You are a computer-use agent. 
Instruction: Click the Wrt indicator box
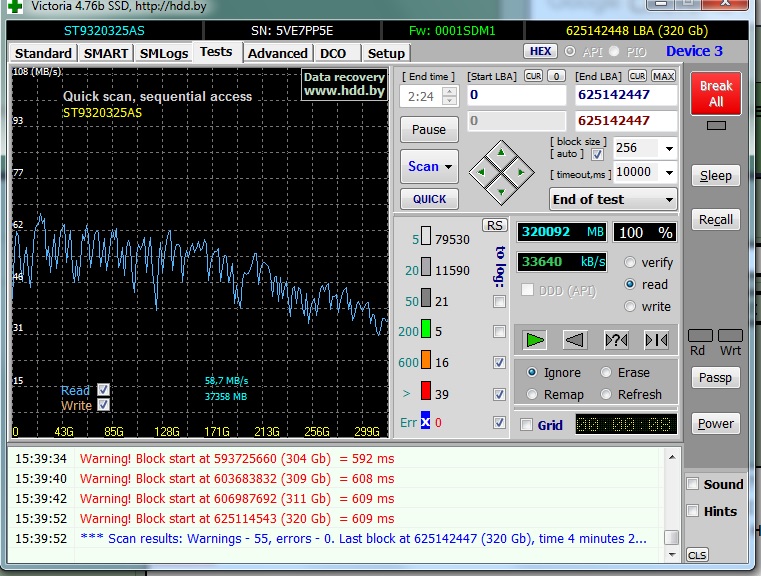coord(730,335)
